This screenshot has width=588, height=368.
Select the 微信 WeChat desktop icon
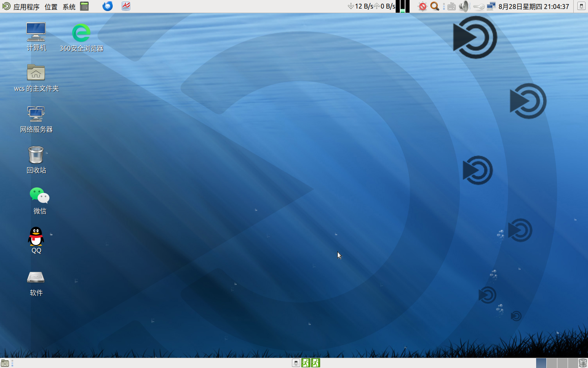pos(40,200)
